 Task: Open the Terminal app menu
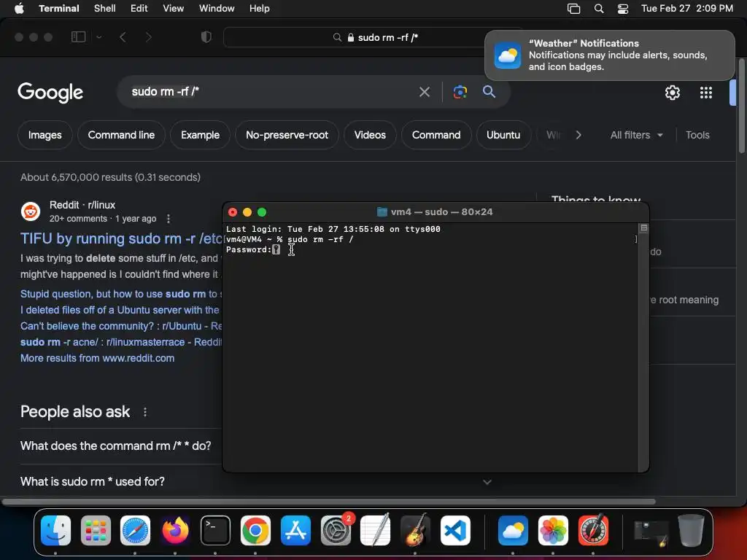pos(59,8)
